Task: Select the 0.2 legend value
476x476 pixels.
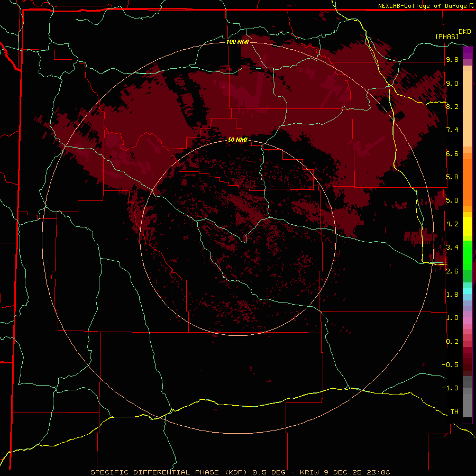Action: (x=452, y=342)
